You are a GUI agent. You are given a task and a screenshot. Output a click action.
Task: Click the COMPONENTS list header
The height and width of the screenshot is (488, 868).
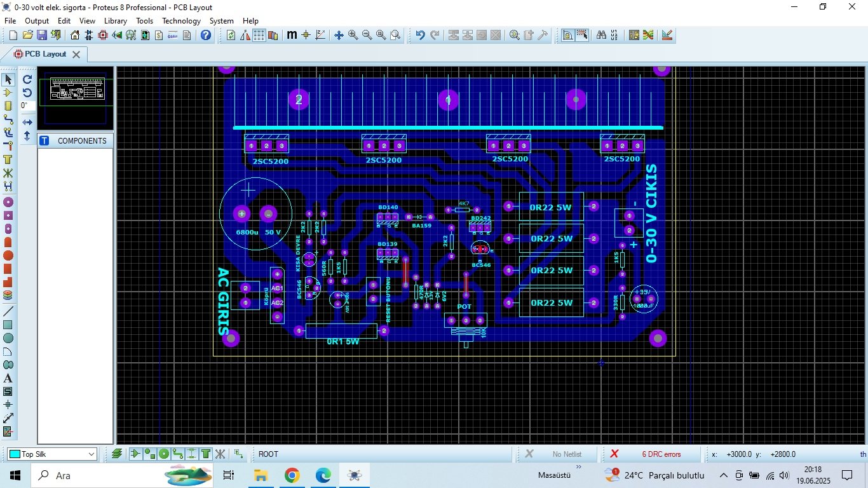click(x=82, y=140)
